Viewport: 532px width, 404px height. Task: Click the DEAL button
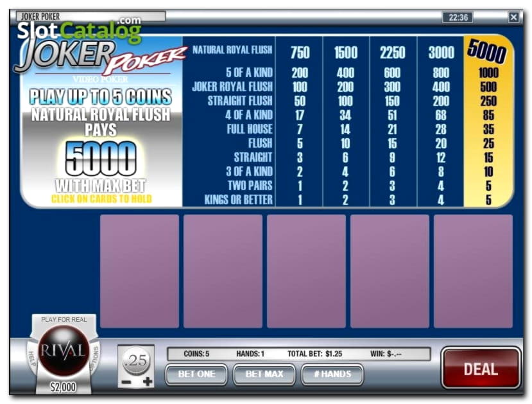click(x=481, y=369)
